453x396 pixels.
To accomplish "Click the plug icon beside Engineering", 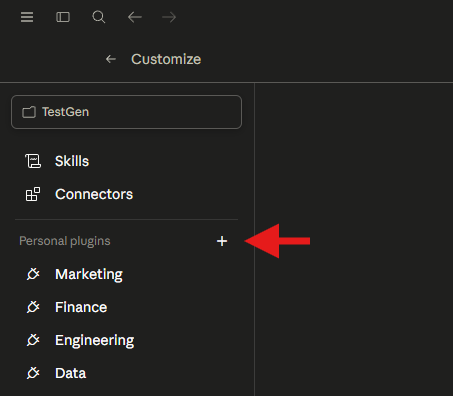I will point(33,340).
